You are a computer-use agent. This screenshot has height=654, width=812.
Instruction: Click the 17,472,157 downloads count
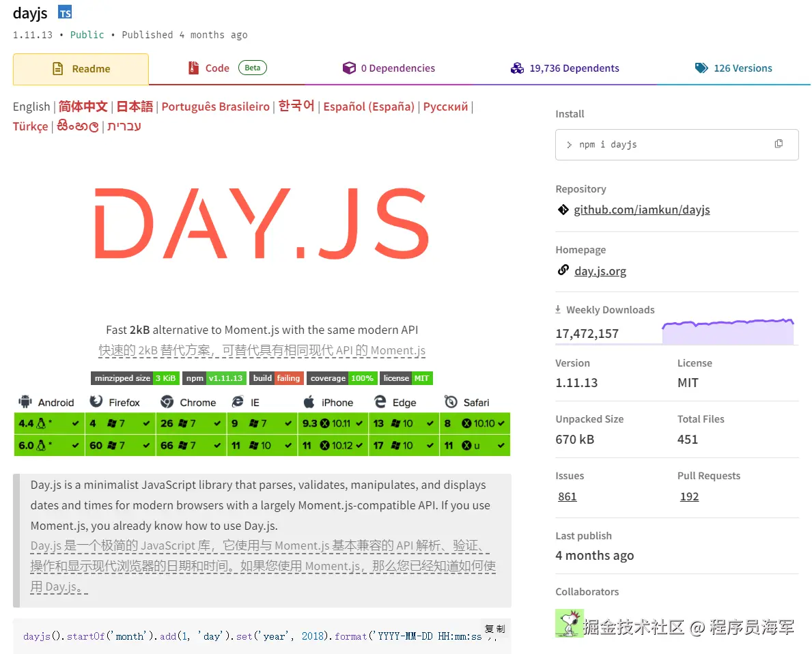pos(587,334)
